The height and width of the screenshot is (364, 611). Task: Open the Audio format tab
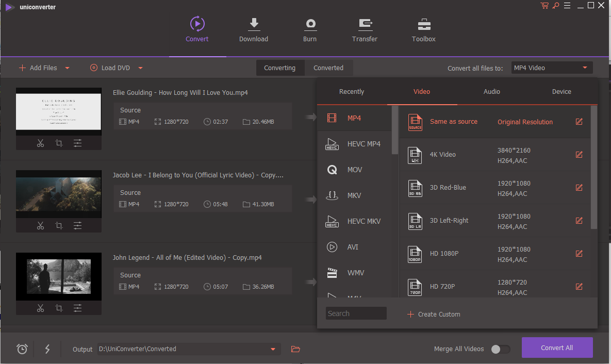[492, 92]
